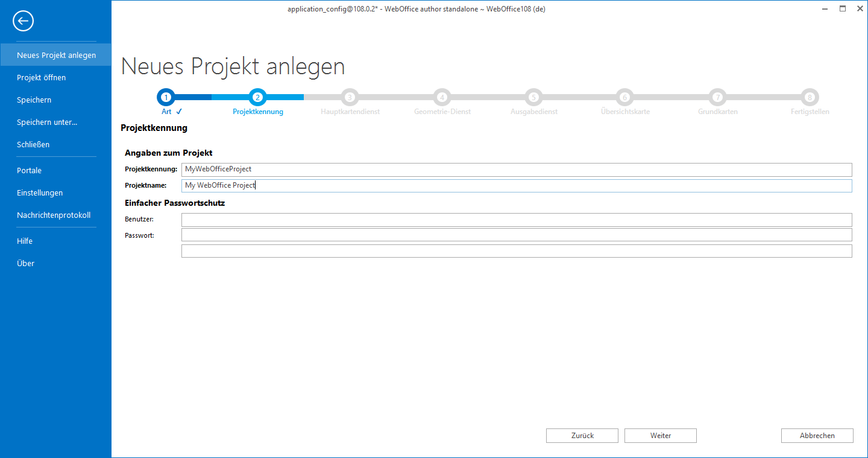The image size is (868, 458).
Task: Go back with the Zurück button
Action: tap(582, 436)
